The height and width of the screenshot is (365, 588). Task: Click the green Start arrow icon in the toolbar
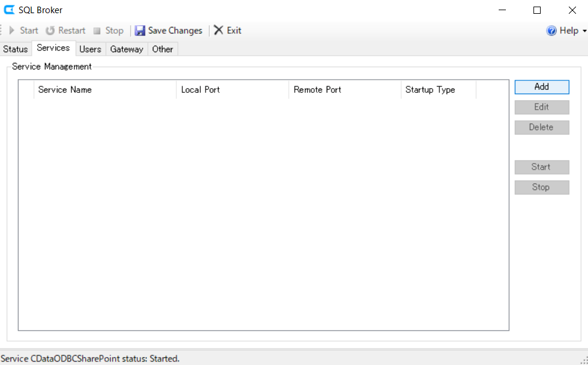pyautogui.click(x=13, y=30)
